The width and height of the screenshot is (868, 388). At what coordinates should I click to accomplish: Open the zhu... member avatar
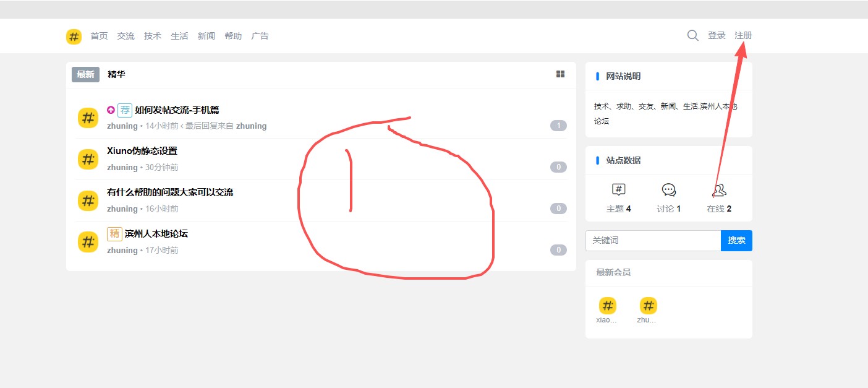[x=647, y=306]
